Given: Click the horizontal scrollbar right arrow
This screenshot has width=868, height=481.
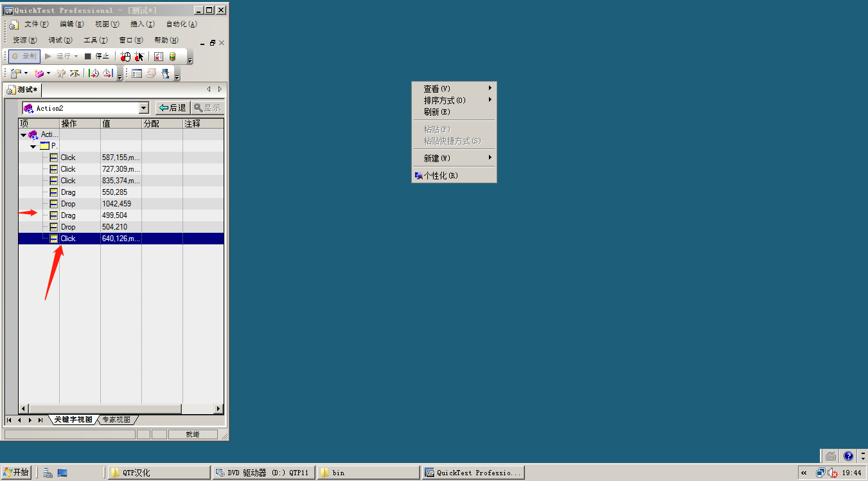Looking at the screenshot, I should [x=218, y=408].
